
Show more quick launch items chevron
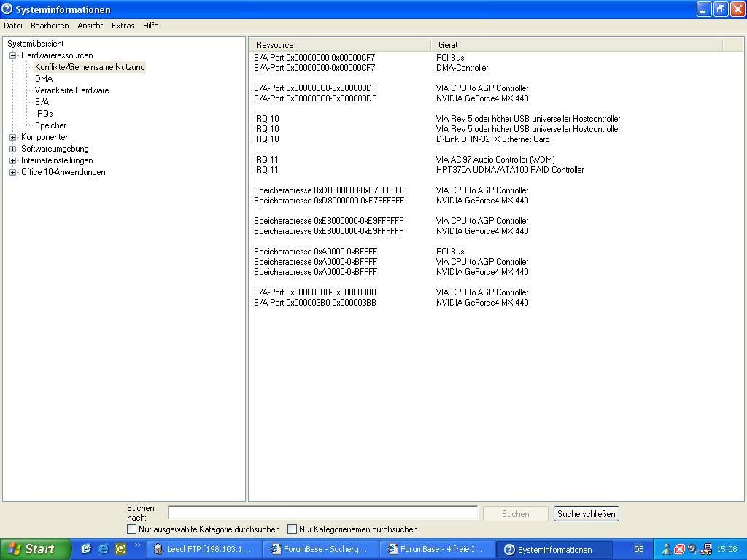coord(138,545)
